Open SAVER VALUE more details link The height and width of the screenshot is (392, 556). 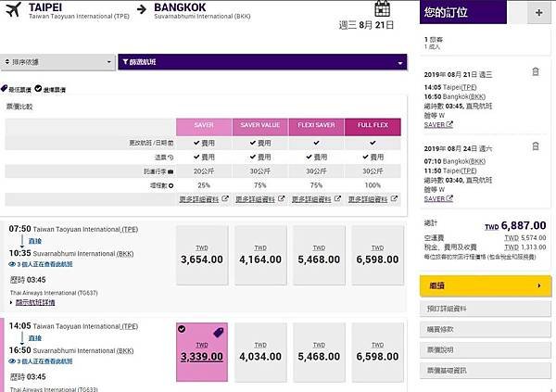point(259,199)
